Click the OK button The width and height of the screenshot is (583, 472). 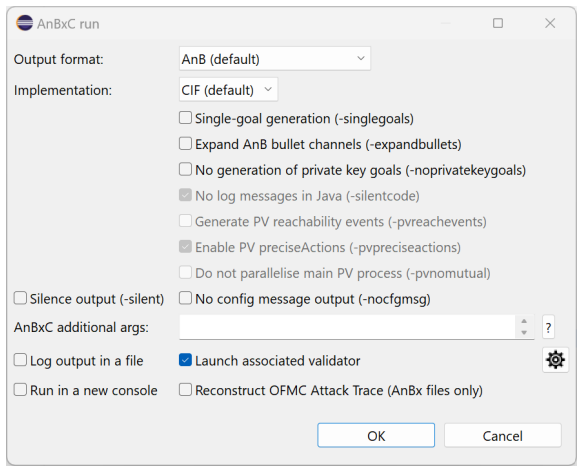point(376,436)
